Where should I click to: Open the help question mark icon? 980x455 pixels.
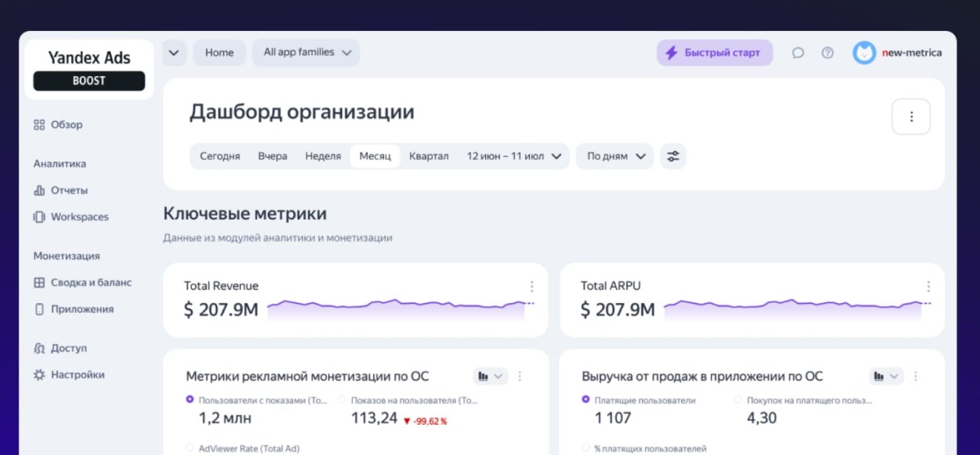(827, 53)
